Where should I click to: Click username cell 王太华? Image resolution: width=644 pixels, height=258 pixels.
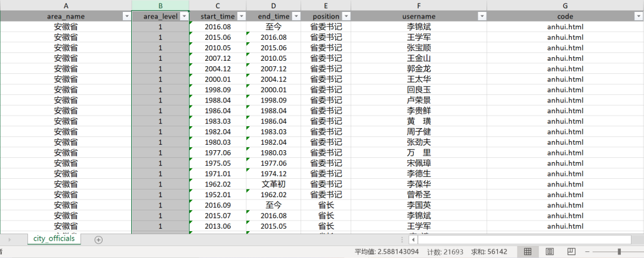click(x=419, y=79)
